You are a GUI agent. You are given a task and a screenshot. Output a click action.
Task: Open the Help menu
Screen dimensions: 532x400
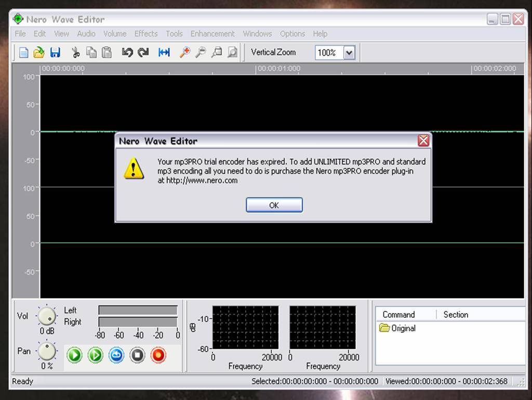coord(320,34)
